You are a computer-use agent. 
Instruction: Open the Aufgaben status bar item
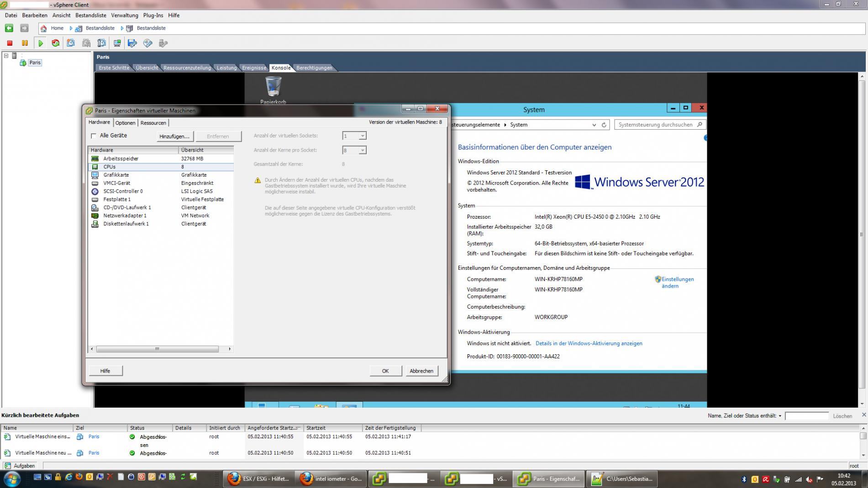coord(20,466)
